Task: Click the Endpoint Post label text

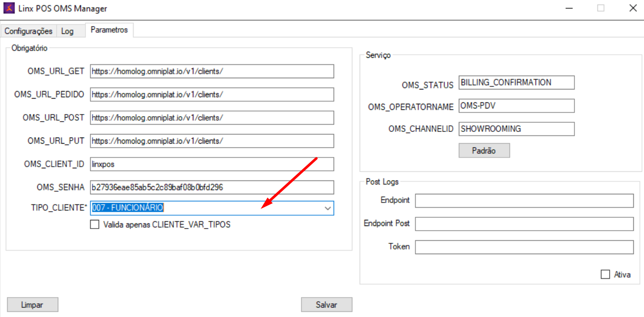Action: point(387,223)
